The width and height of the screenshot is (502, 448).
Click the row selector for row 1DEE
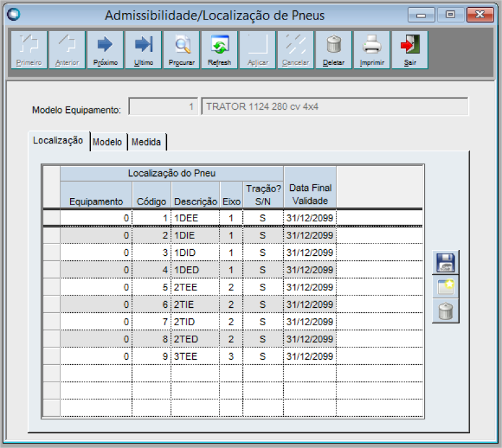51,218
